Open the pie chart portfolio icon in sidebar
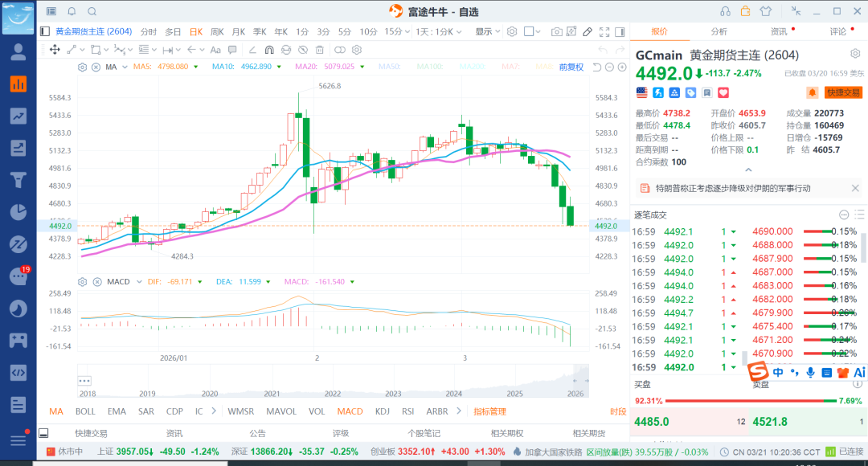The image size is (868, 466). (x=18, y=212)
